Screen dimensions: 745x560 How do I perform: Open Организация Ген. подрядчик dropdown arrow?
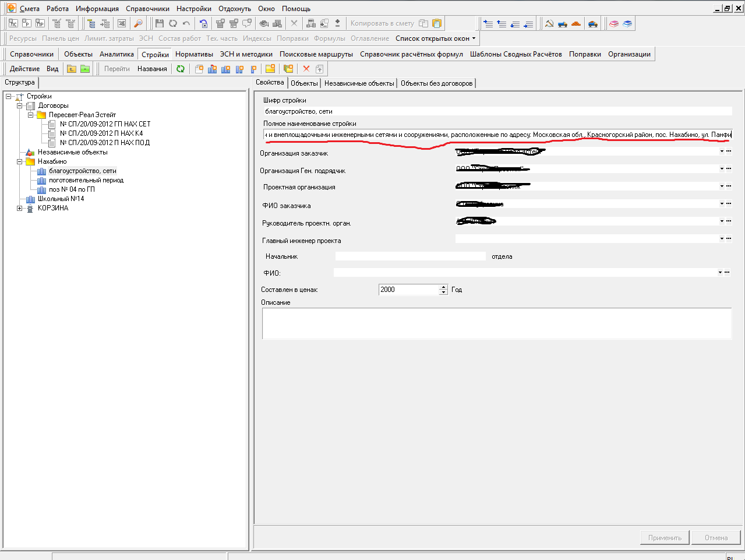[x=722, y=168]
